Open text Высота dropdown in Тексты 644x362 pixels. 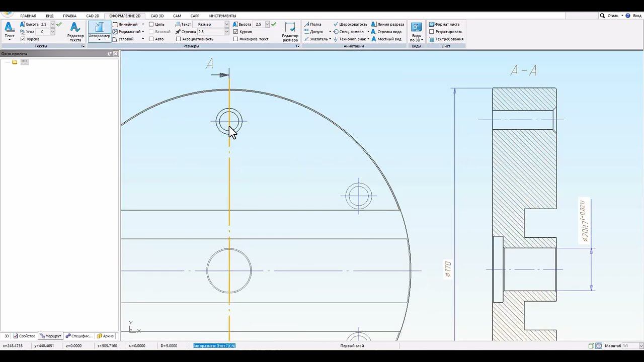pos(52,24)
